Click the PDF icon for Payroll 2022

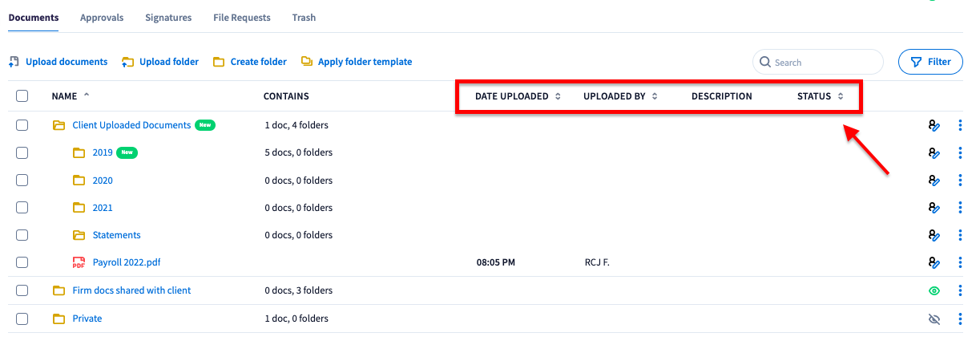[x=79, y=262]
